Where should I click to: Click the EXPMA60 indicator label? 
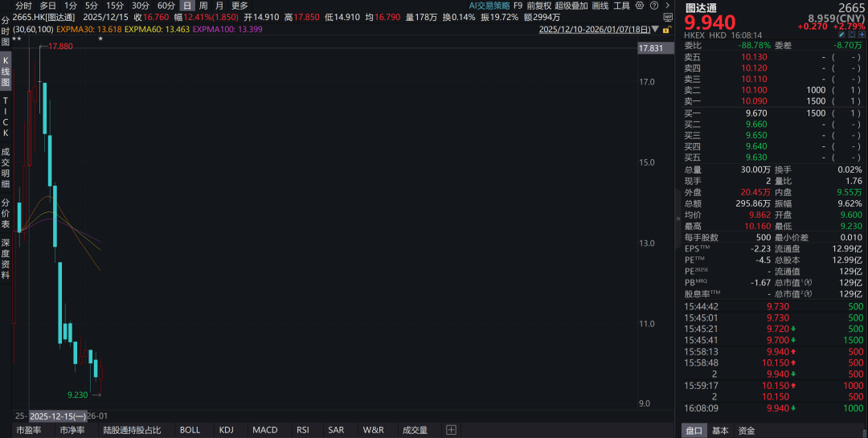tap(157, 30)
